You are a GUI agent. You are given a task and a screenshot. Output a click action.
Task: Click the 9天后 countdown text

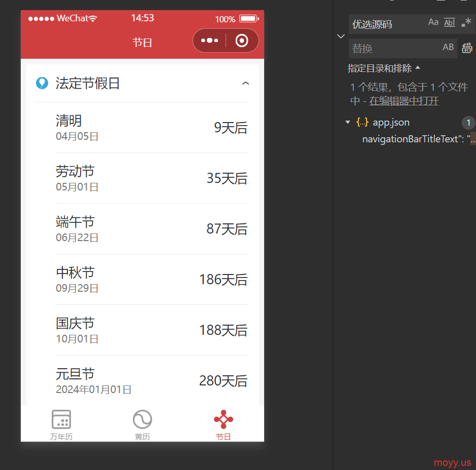pos(231,128)
